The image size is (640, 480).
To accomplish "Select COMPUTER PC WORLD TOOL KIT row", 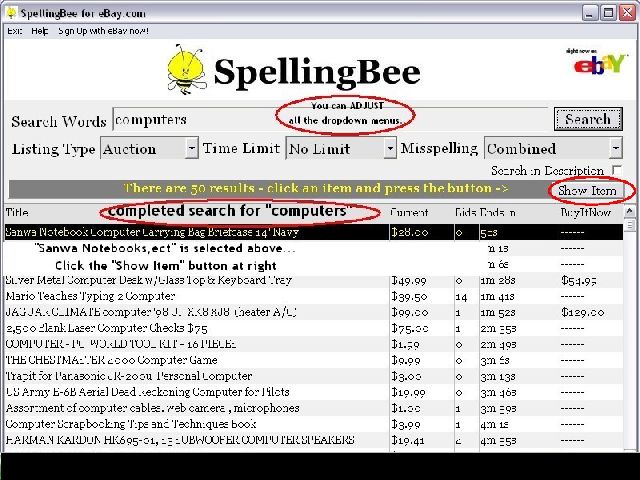I will click(x=313, y=344).
